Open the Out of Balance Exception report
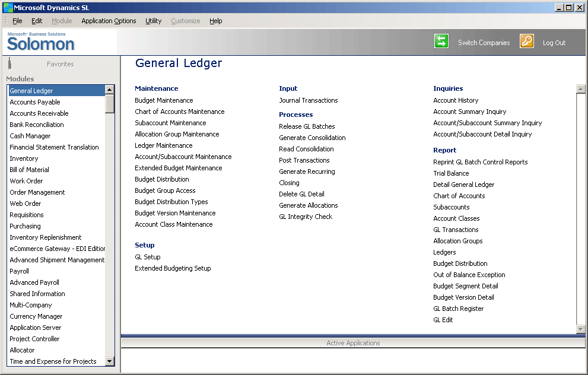This screenshot has height=375, width=588. click(x=469, y=275)
